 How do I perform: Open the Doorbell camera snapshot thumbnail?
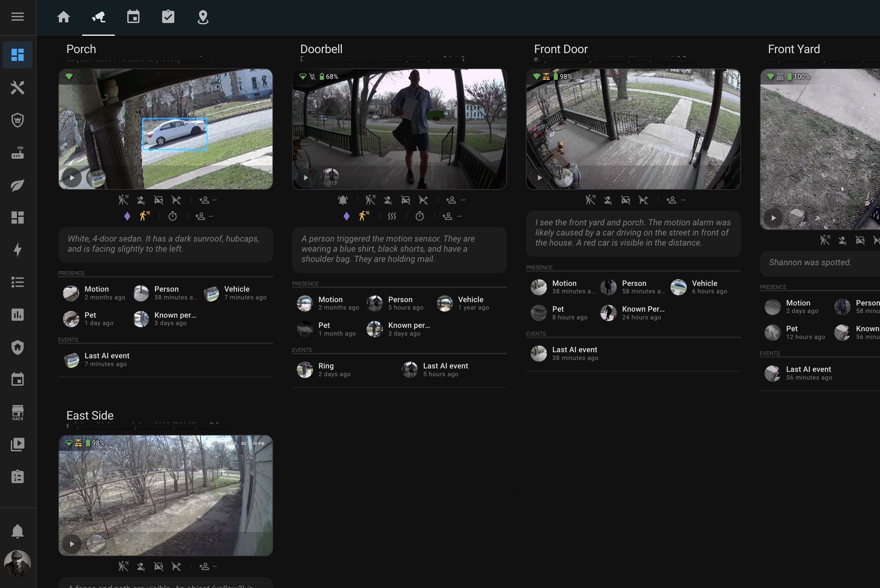pyautogui.click(x=330, y=177)
